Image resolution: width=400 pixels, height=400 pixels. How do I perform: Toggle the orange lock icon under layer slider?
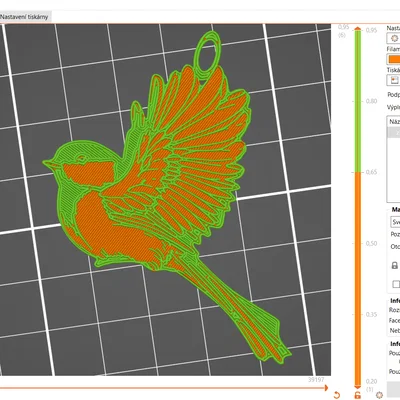tap(357, 395)
